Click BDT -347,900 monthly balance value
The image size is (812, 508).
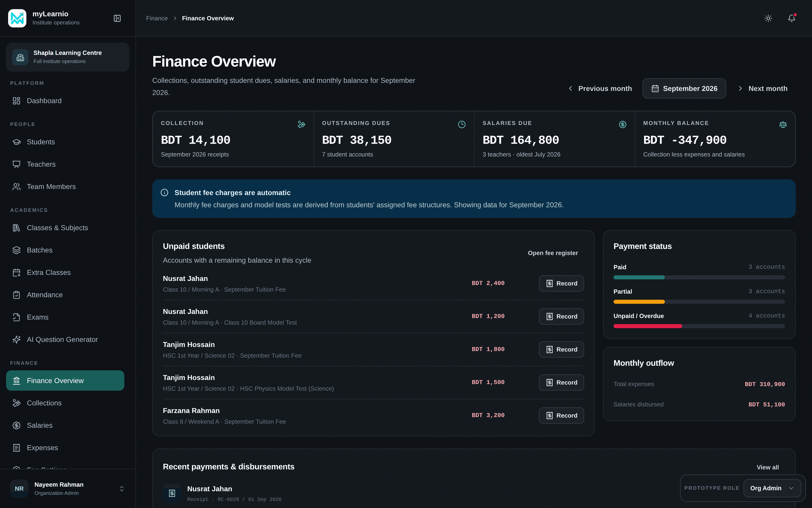[x=685, y=140]
